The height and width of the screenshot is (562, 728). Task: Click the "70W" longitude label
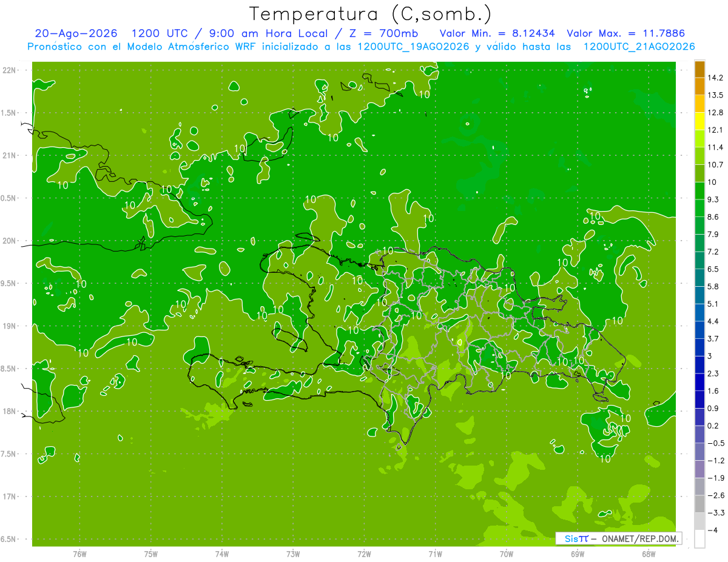507,554
